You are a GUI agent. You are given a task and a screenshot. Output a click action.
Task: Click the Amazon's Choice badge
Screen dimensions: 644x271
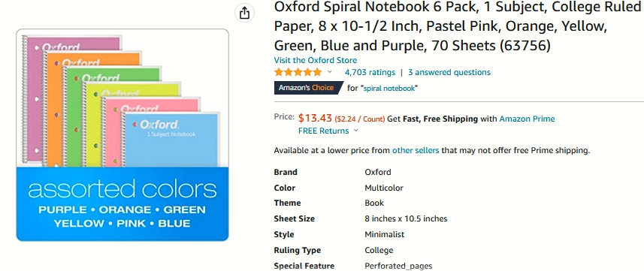(x=308, y=88)
